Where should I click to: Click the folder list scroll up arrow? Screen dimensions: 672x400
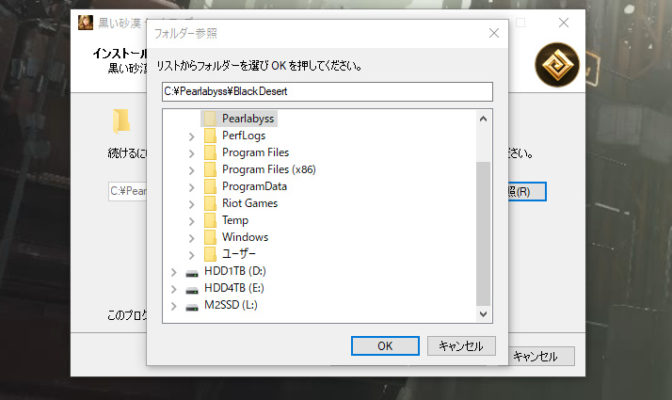483,119
